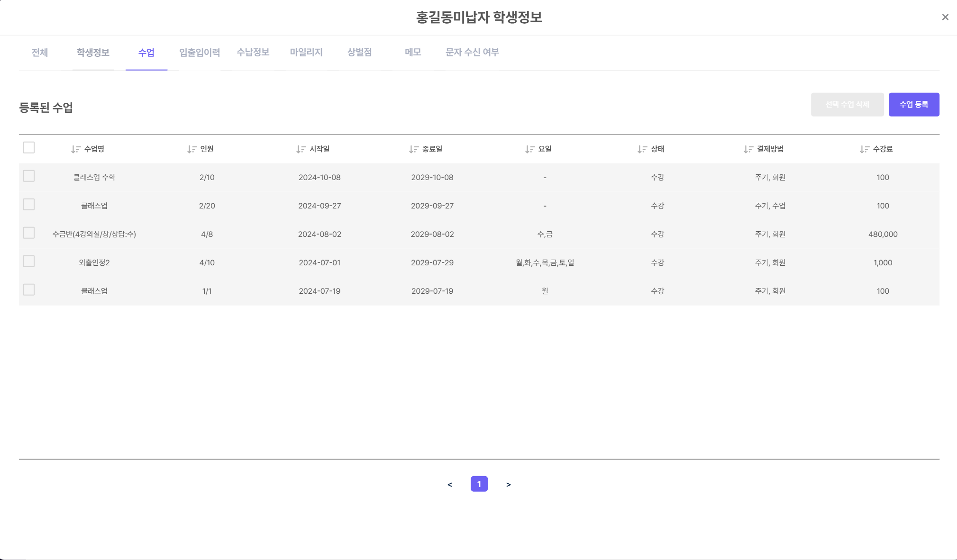Image resolution: width=957 pixels, height=560 pixels.
Task: Go to next page arrow
Action: click(x=508, y=484)
